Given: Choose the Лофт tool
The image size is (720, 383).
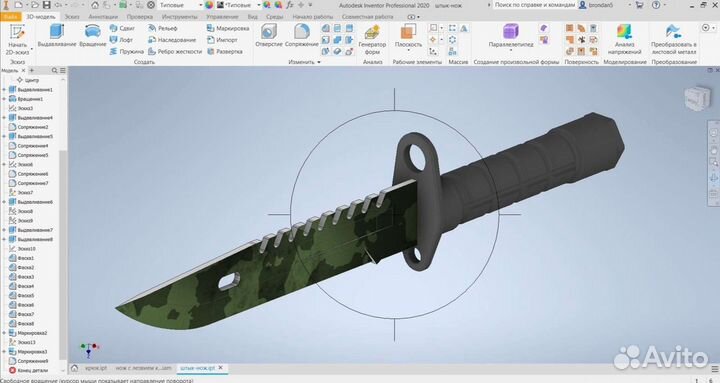Looking at the screenshot, I should coord(121,40).
